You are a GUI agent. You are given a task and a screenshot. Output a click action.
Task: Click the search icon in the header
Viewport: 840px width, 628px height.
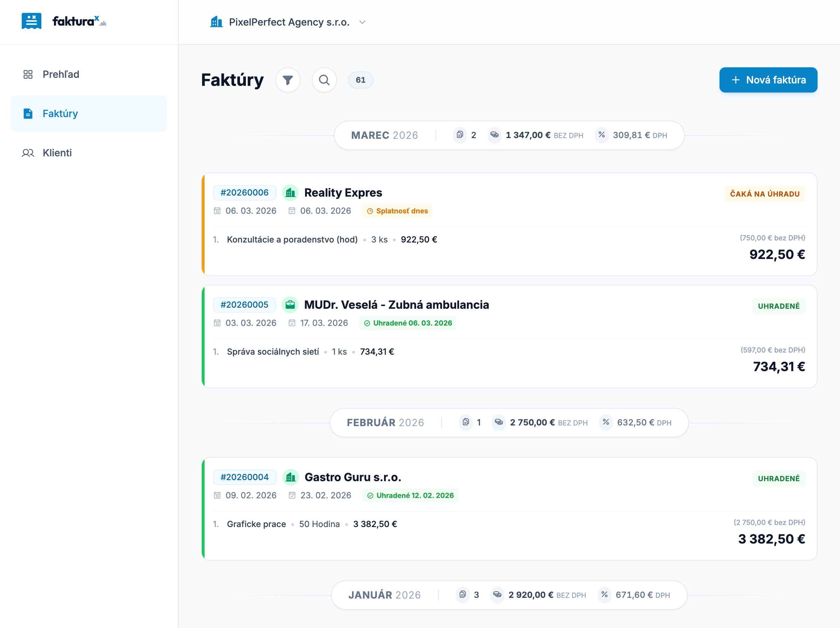coord(324,80)
